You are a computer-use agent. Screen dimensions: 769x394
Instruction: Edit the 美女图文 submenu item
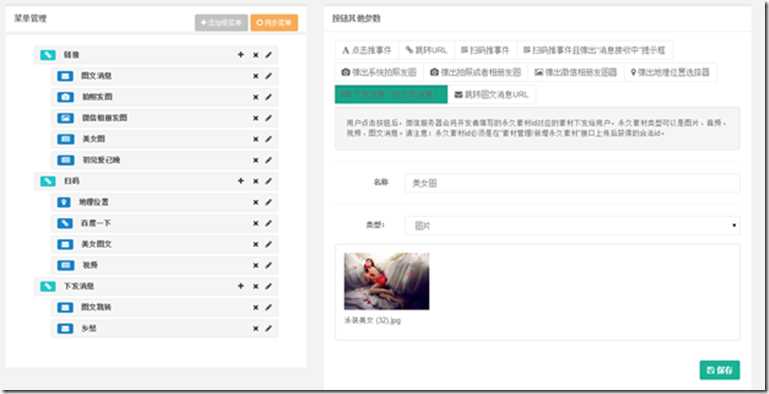click(268, 244)
